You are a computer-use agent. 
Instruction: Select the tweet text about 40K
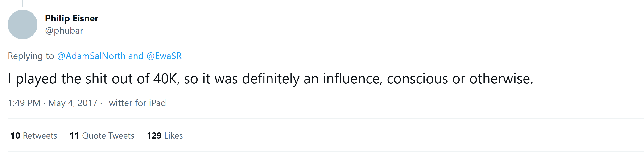point(271,79)
